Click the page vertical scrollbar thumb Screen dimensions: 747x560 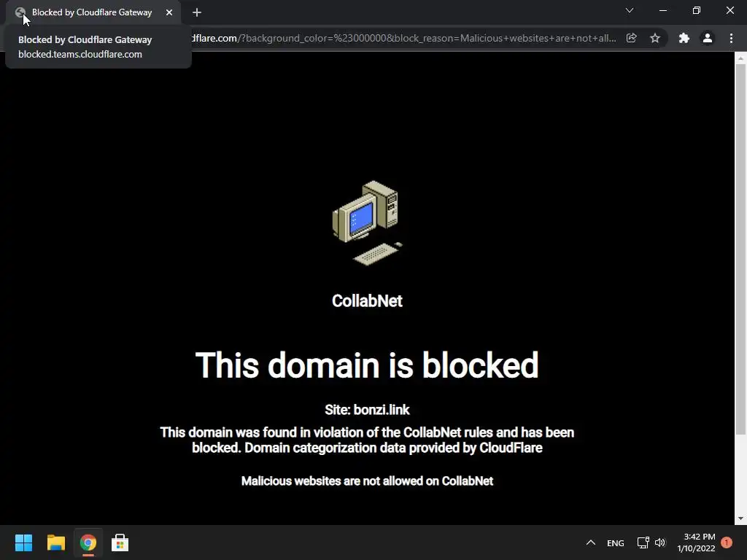[x=740, y=249]
